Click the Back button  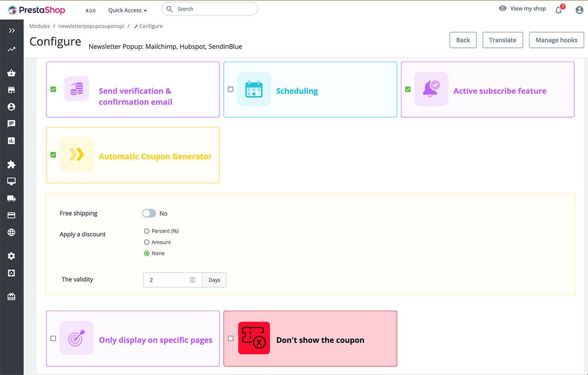tap(463, 40)
